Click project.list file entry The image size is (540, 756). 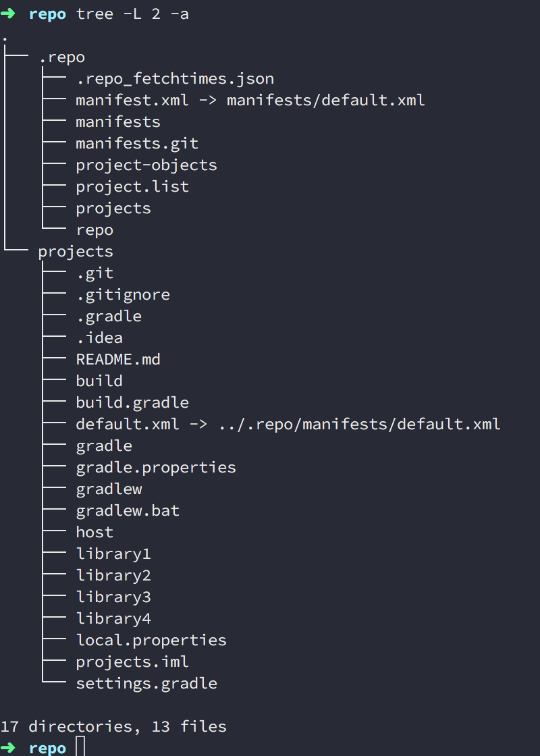coord(132,186)
